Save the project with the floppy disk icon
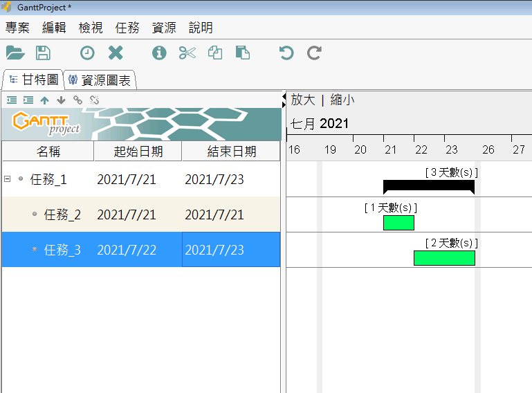This screenshot has height=393, width=532. click(x=43, y=53)
